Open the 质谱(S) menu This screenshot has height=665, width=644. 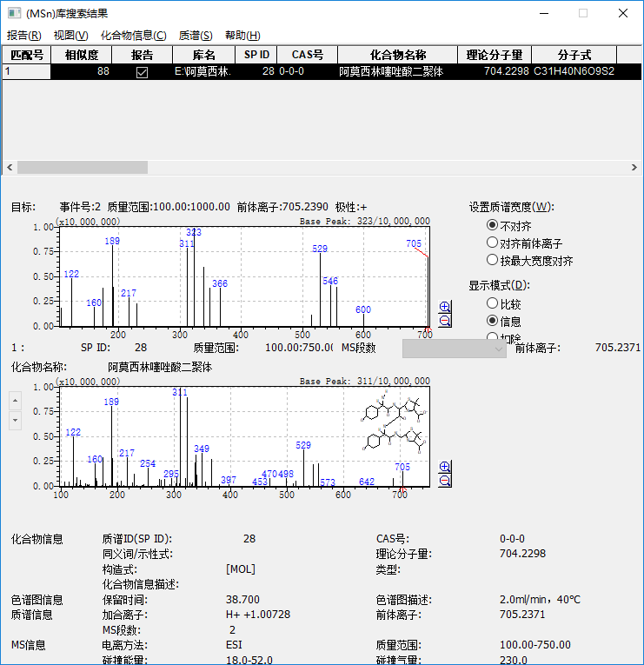click(196, 36)
